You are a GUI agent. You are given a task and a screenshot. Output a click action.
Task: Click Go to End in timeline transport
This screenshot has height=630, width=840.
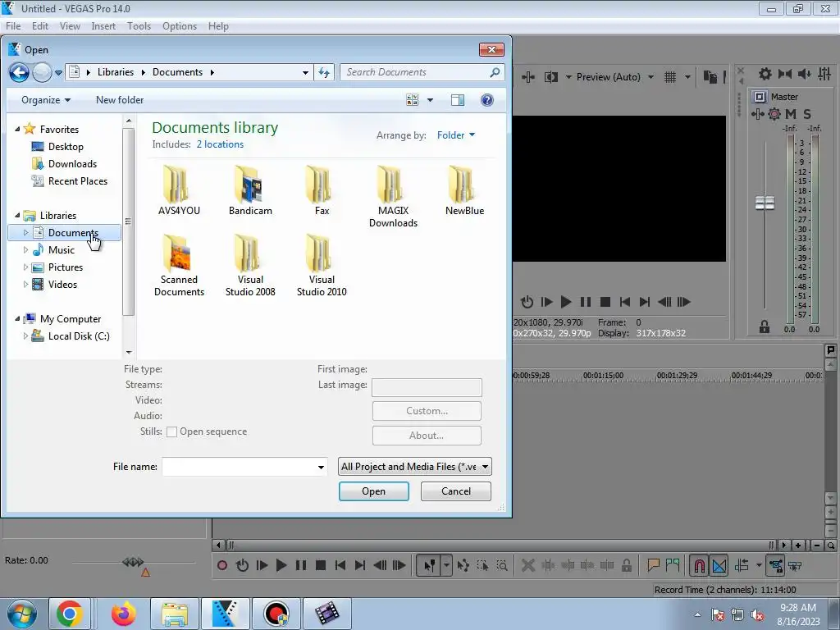(360, 565)
